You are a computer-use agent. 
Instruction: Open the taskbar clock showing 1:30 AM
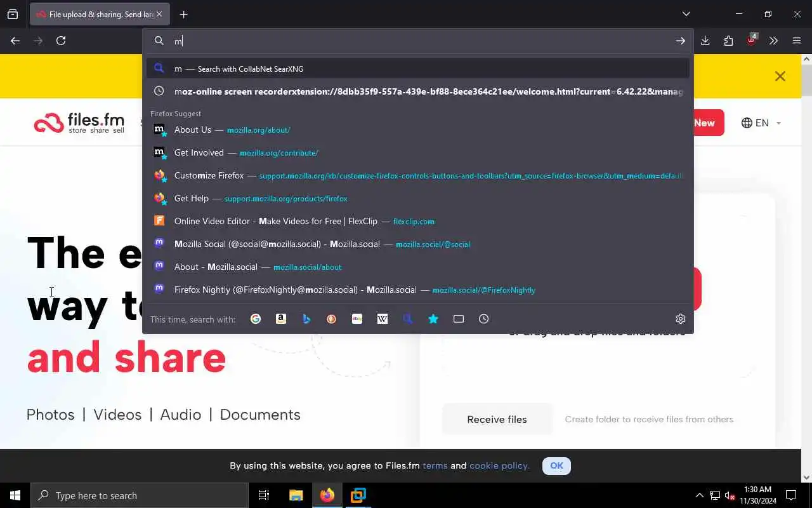(x=757, y=495)
